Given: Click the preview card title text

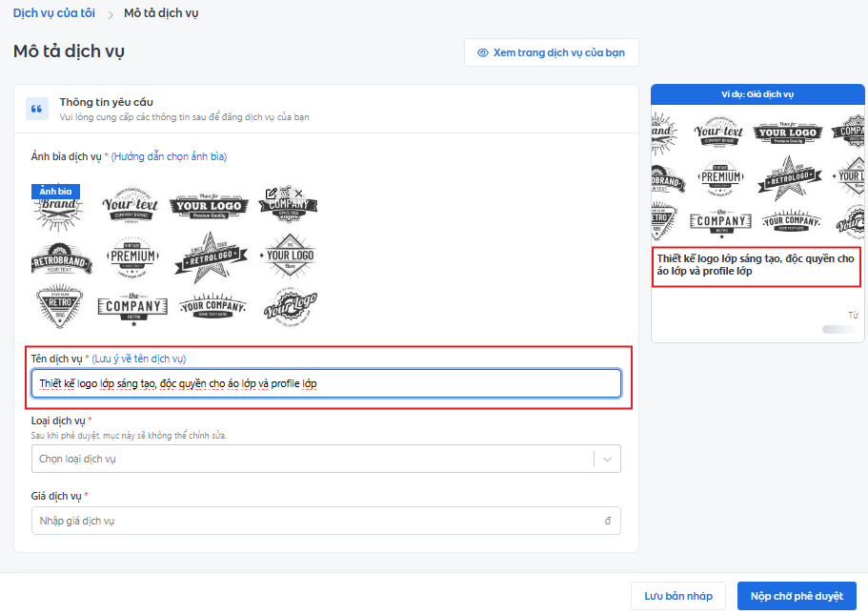Looking at the screenshot, I should coord(755,264).
